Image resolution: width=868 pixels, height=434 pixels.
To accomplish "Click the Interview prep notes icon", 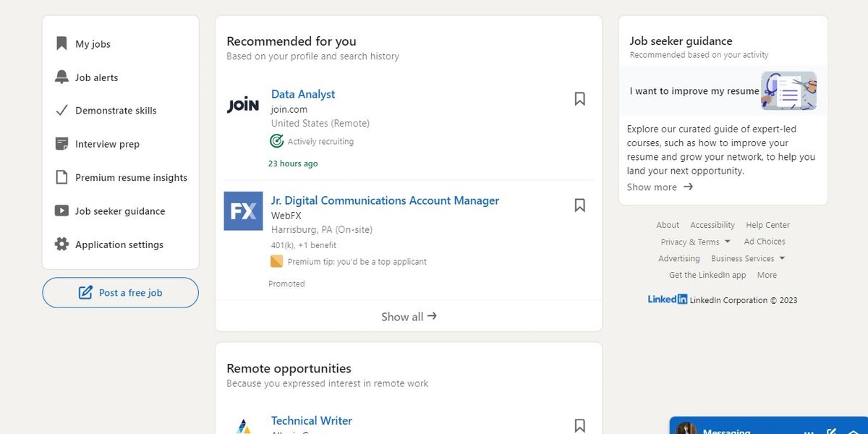I will point(62,144).
